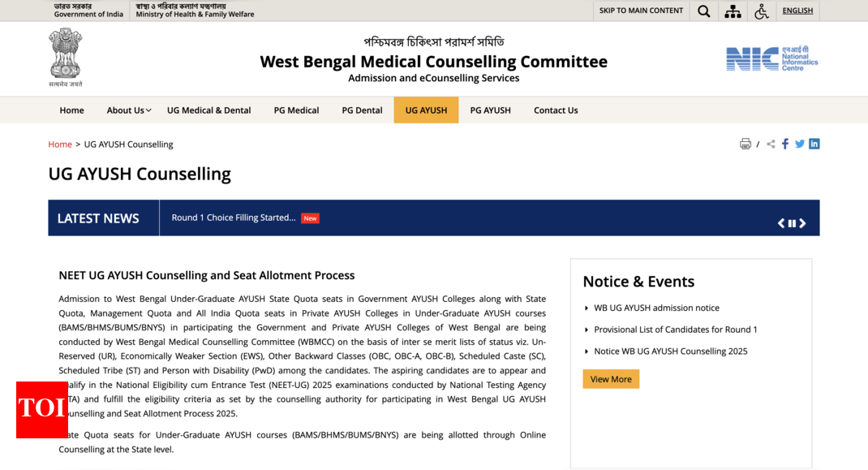The width and height of the screenshot is (868, 470).
Task: Open Notice WB UG AYUSH Counselling 2025
Action: (x=670, y=351)
